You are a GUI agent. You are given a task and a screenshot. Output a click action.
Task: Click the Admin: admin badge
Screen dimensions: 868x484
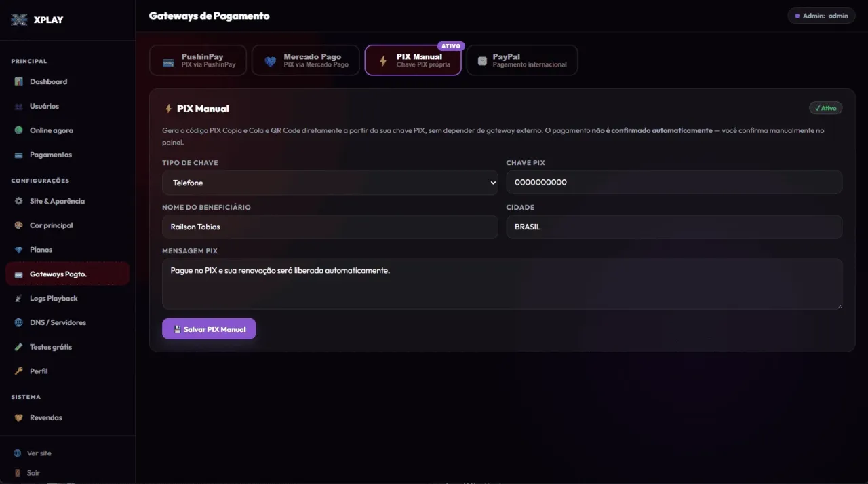(821, 16)
